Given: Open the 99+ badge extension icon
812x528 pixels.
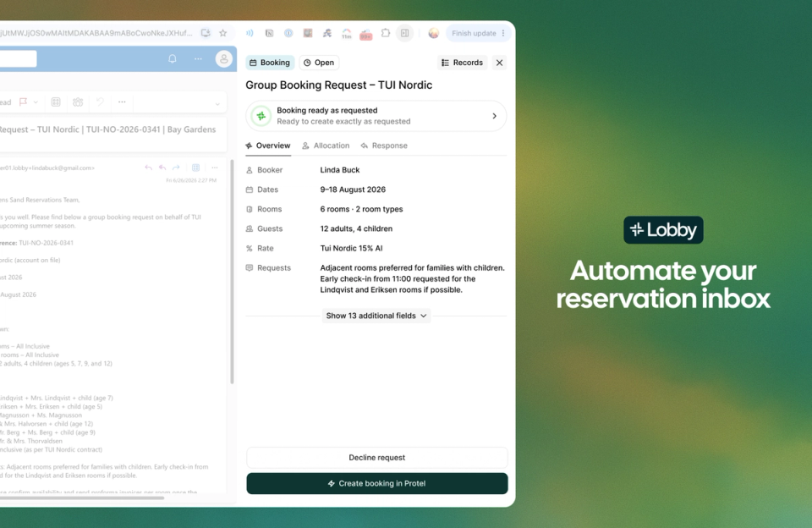Looking at the screenshot, I should pos(366,34).
